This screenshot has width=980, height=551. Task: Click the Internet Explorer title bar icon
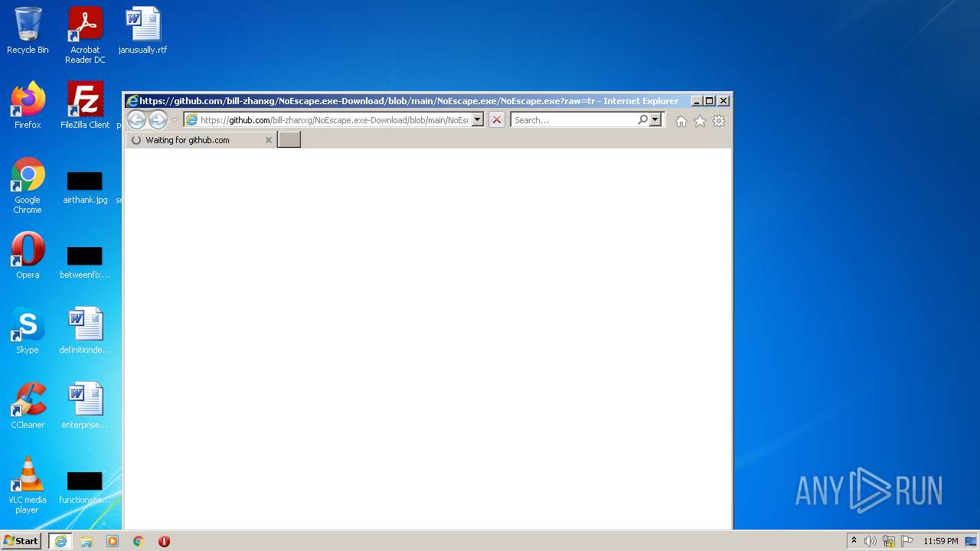pos(132,101)
